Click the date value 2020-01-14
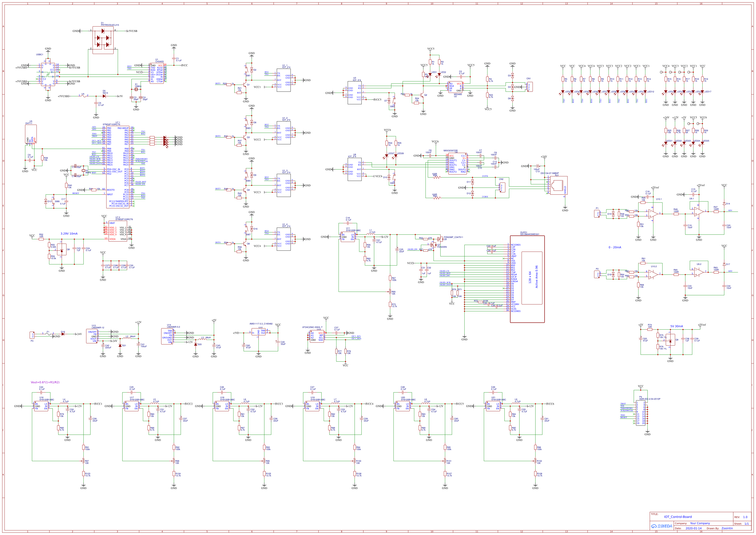Viewport: 756px width, 535px height. [694, 528]
